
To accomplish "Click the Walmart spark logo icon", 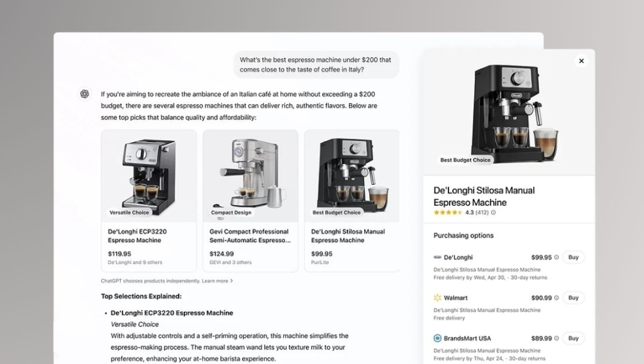I will [x=438, y=297].
